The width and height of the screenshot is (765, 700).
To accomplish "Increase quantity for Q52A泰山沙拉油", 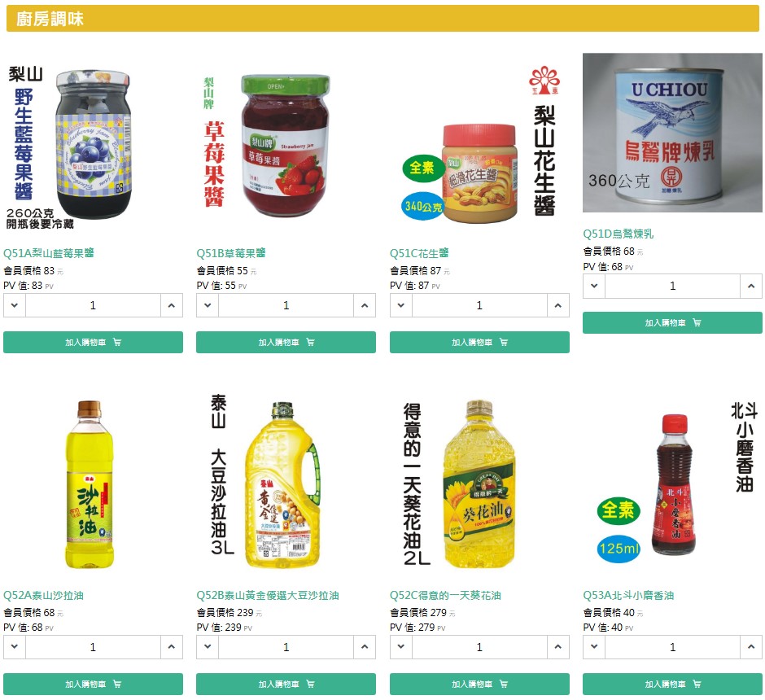I will (172, 647).
